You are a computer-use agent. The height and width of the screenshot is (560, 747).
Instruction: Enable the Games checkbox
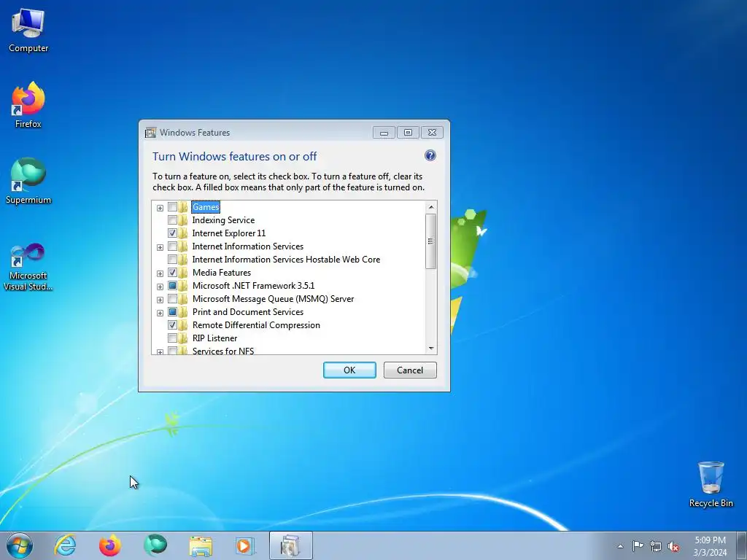(x=172, y=207)
